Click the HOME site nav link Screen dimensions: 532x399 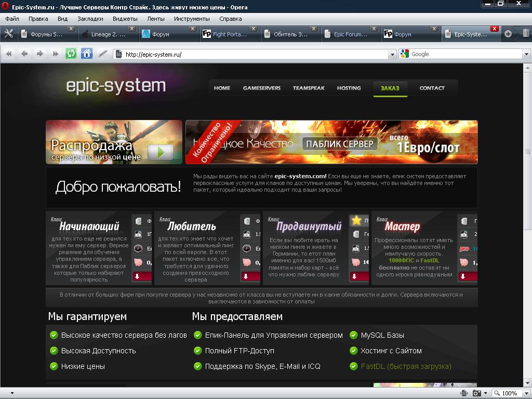[222, 88]
